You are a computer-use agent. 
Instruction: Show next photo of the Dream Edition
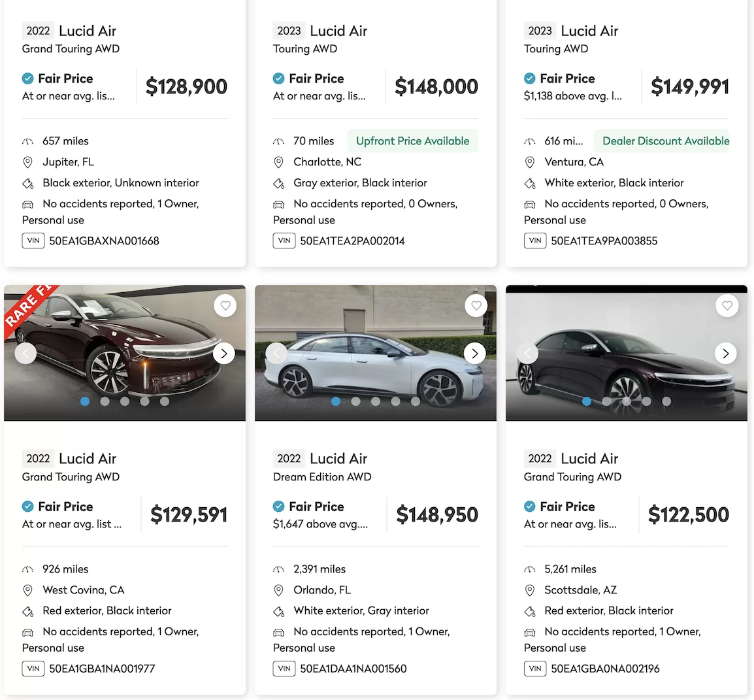pos(475,354)
